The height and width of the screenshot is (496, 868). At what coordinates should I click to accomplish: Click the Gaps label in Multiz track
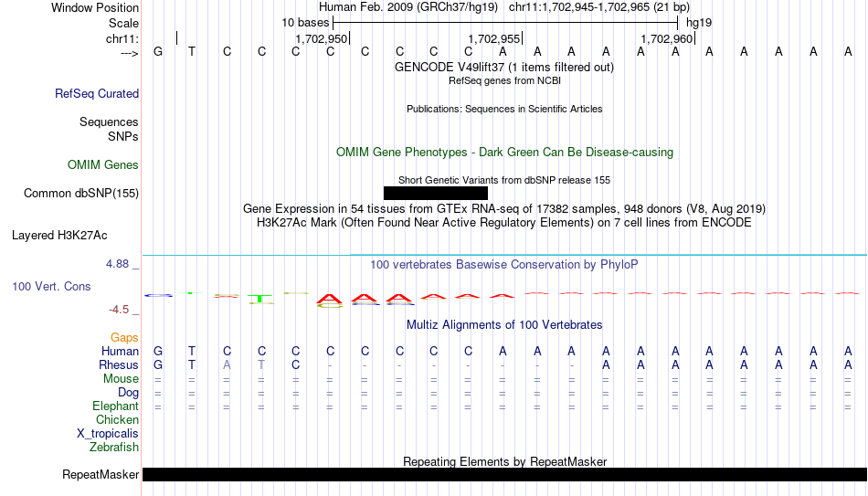(x=124, y=338)
